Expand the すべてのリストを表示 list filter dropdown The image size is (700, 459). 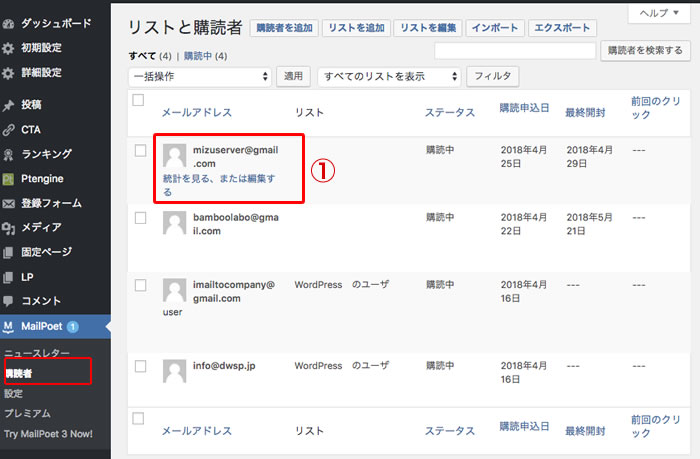tap(389, 76)
